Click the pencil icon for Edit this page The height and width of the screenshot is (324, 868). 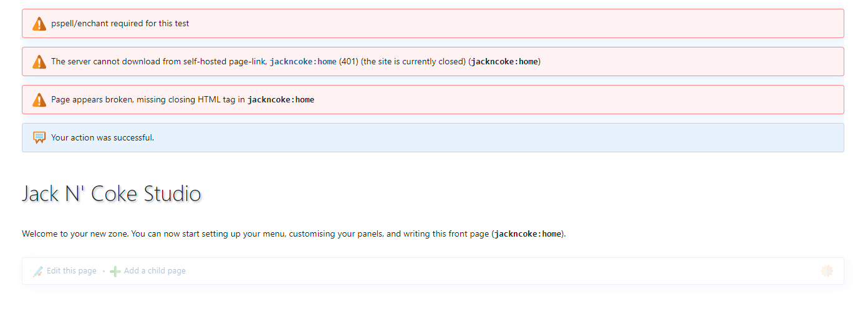pyautogui.click(x=38, y=271)
